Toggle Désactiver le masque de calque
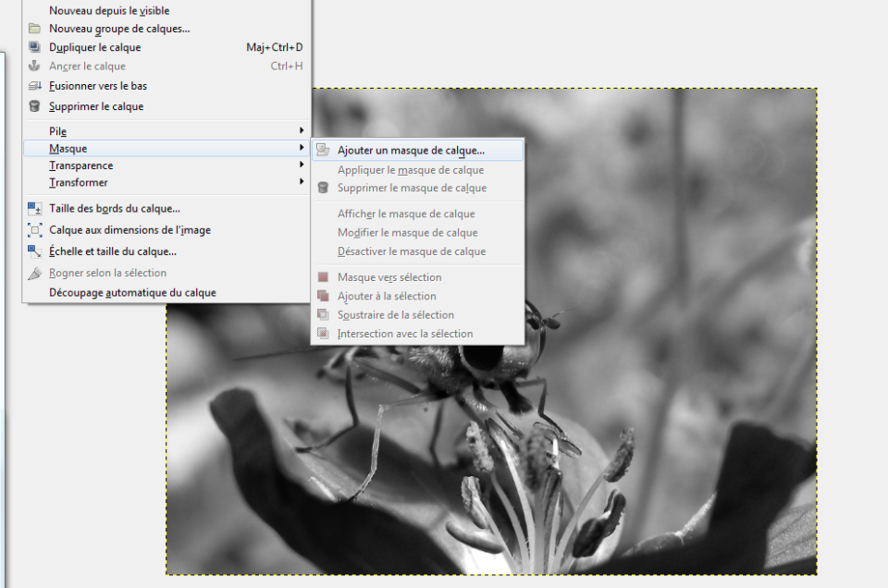This screenshot has width=888, height=588. point(417,251)
